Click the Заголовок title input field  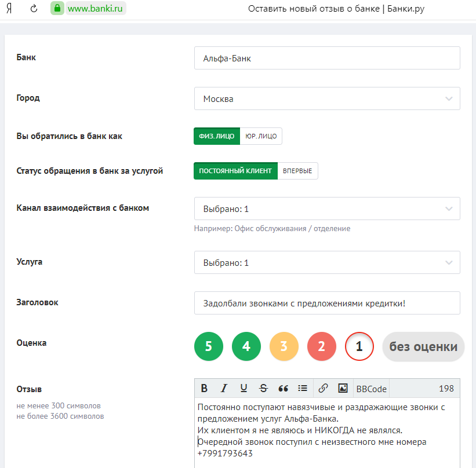tap(327, 302)
